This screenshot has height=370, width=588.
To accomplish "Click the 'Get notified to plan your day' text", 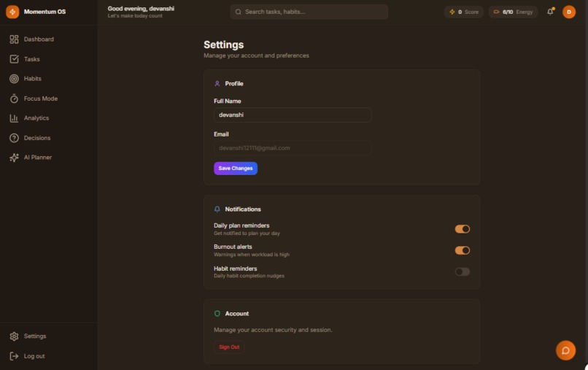I will point(247,234).
